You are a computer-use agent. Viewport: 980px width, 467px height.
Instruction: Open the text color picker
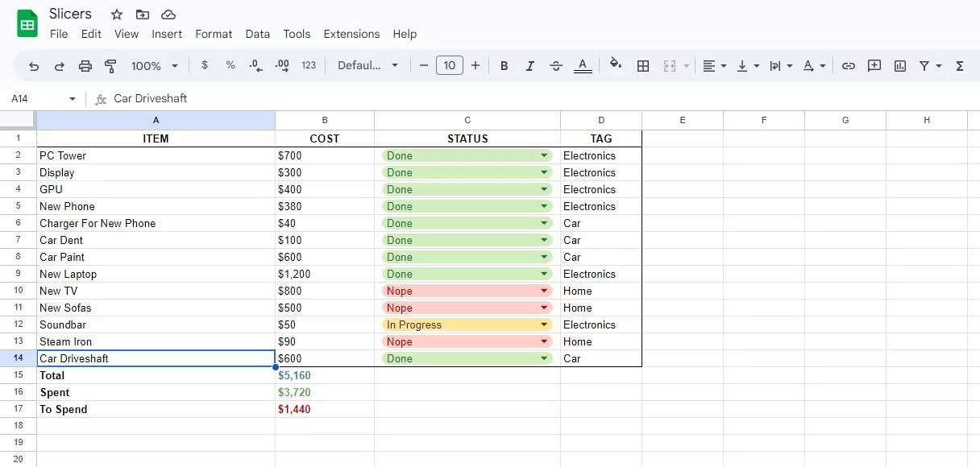pyautogui.click(x=583, y=66)
